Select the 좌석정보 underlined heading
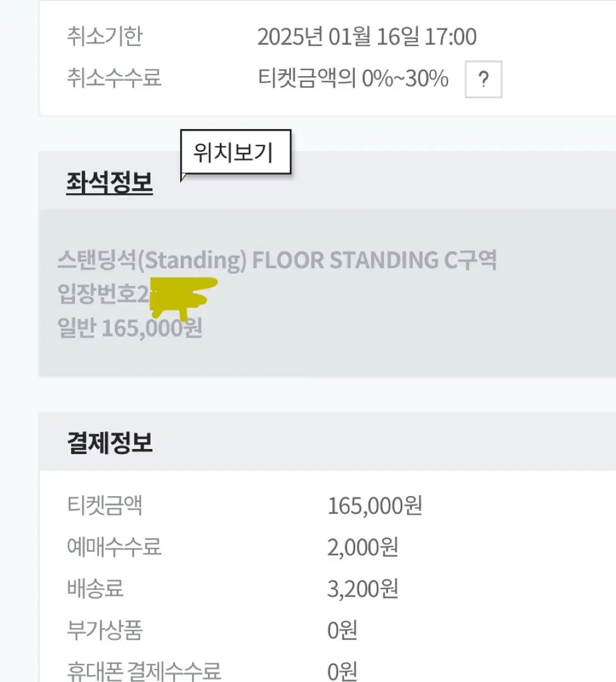 point(110,182)
